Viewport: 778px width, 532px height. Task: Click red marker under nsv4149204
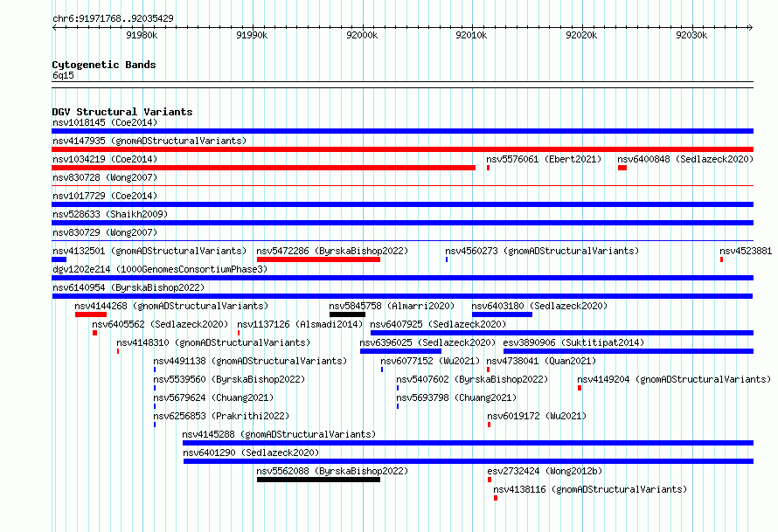tap(580, 388)
